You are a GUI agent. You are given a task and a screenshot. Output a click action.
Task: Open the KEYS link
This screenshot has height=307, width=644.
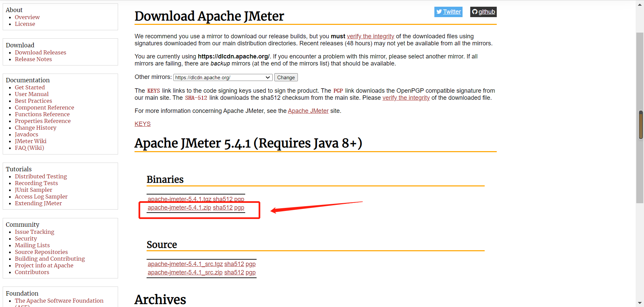(x=143, y=124)
